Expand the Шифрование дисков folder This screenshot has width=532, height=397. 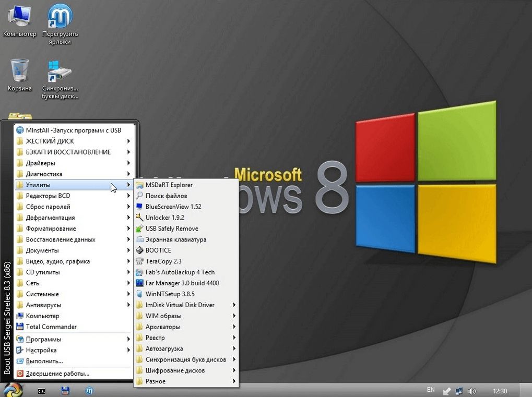(175, 371)
